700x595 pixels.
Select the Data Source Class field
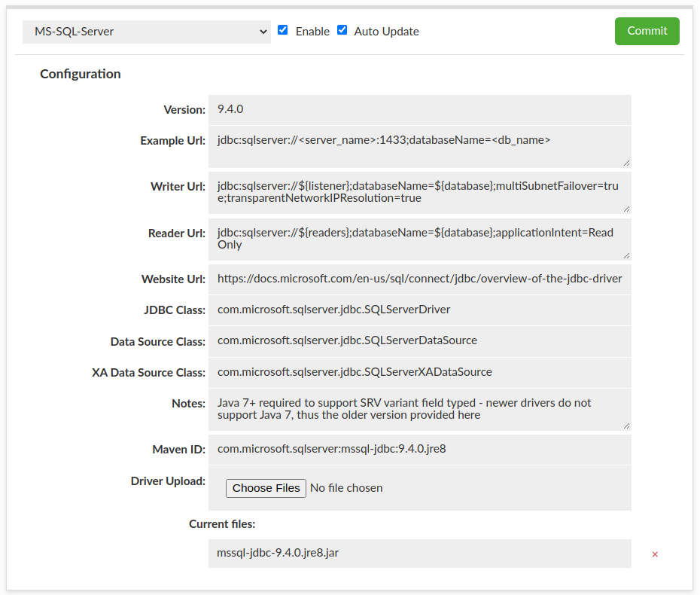419,340
